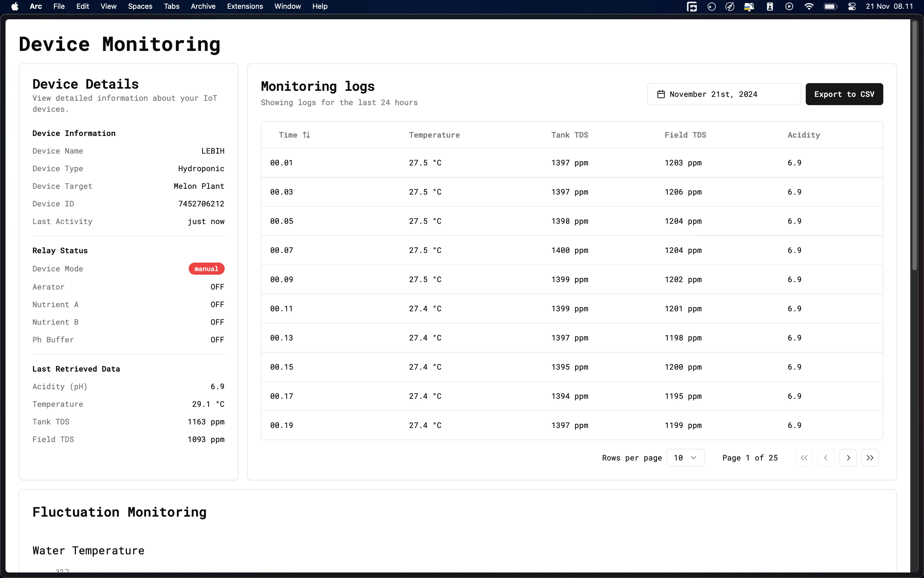The width and height of the screenshot is (924, 578).
Task: Click the Field TDS column header
Action: click(685, 135)
